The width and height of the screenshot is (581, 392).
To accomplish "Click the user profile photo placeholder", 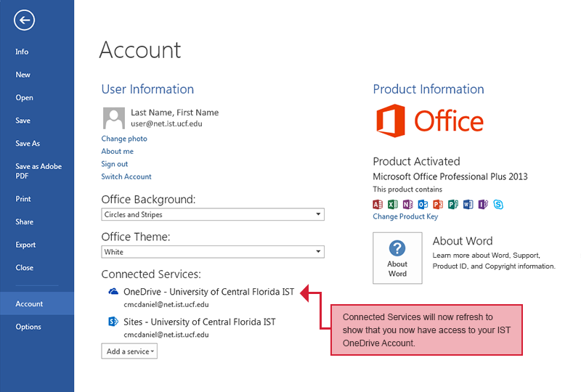I will coord(113,118).
